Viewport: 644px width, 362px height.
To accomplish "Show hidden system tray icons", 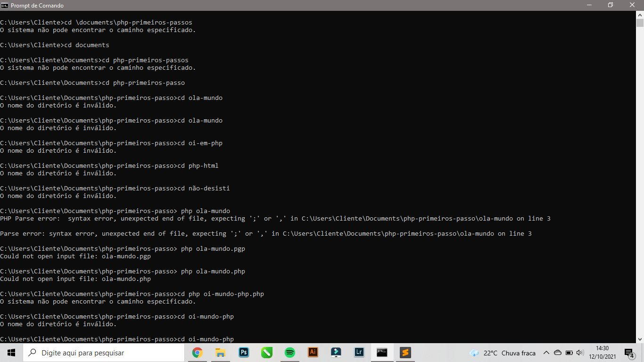I will coord(546,353).
